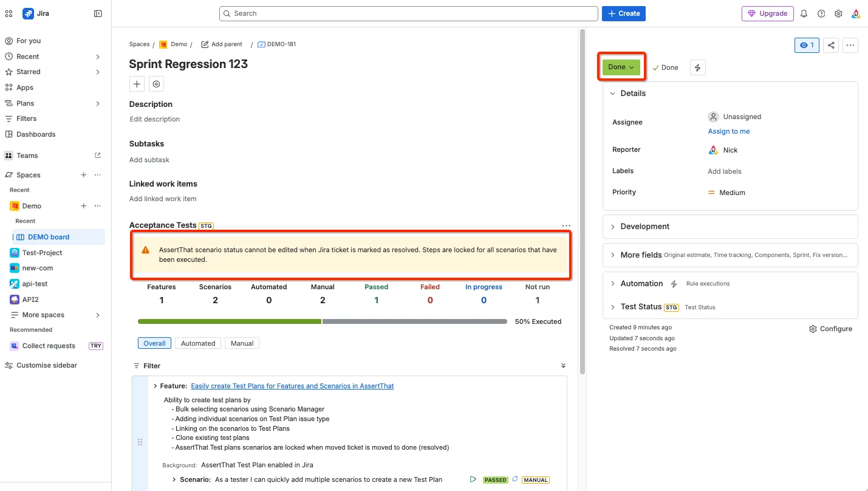Click the Search input field
868x491 pixels.
pyautogui.click(x=409, y=13)
